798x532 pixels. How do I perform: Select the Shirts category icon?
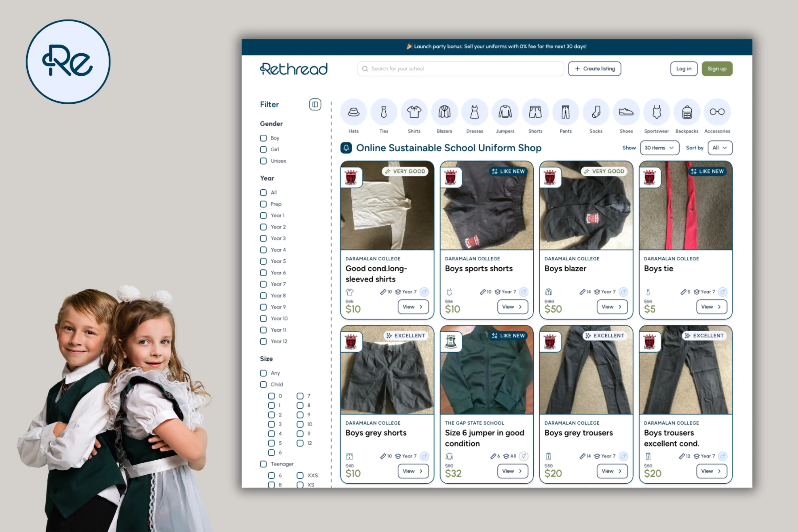coord(414,112)
